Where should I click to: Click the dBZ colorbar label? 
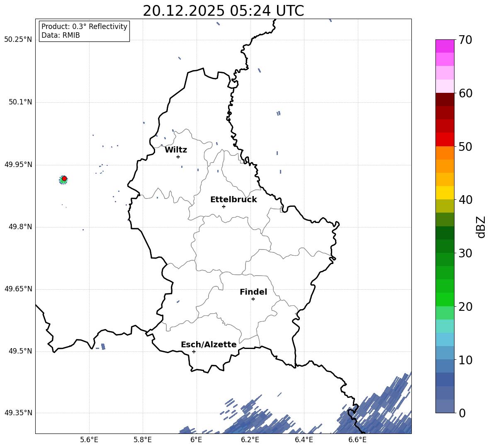(481, 227)
